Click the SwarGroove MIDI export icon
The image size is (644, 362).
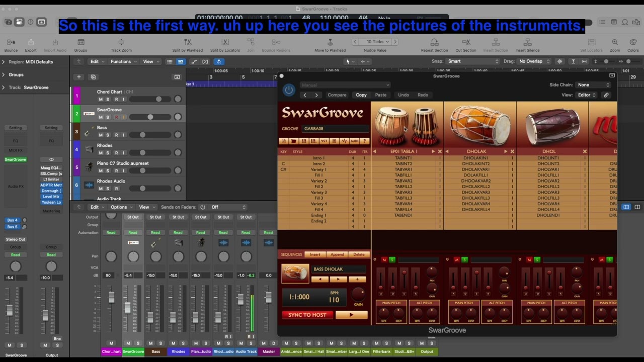[x=354, y=141]
